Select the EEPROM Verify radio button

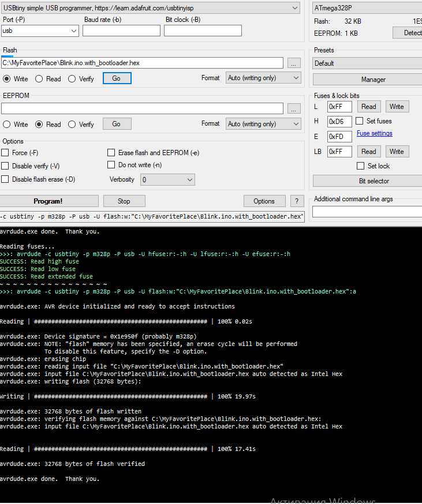(72, 124)
